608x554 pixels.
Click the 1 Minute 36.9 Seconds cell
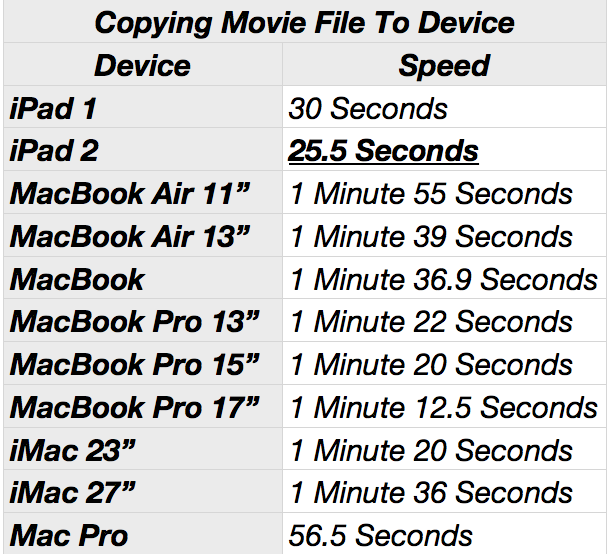[444, 280]
